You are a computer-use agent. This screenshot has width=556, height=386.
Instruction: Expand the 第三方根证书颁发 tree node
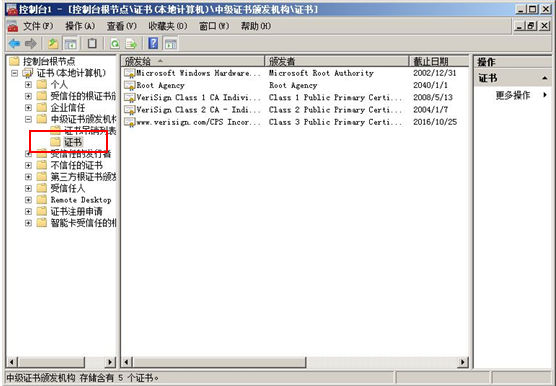28,177
